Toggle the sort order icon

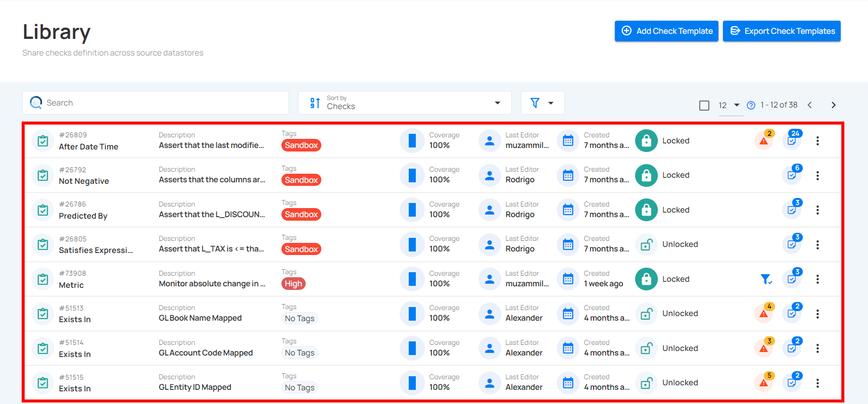pos(315,103)
